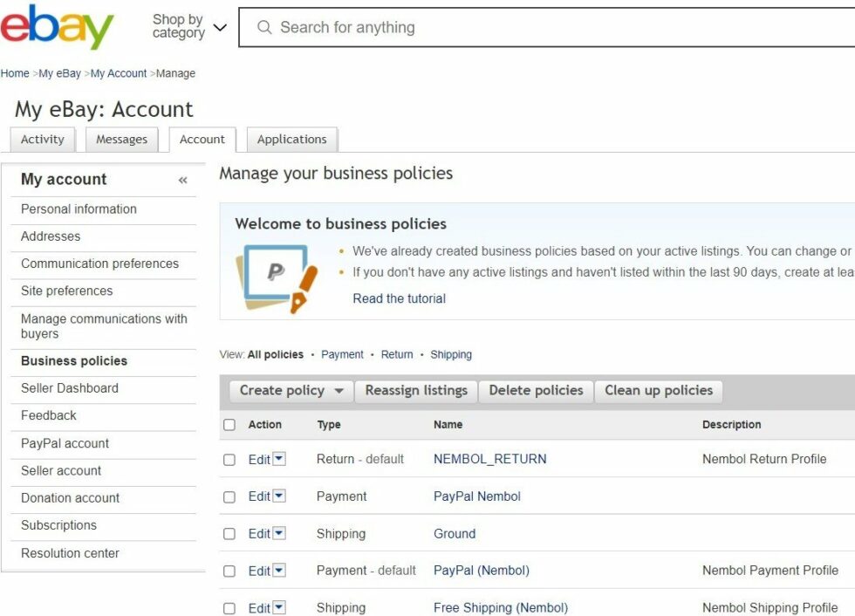Check the select-all policies header checkbox
The height and width of the screenshot is (616, 855).
(229, 424)
